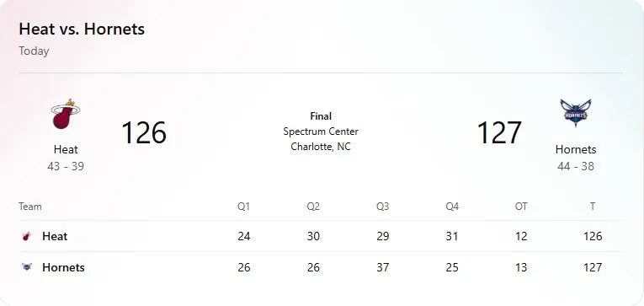This screenshot has height=306, width=644.
Task: Click the T total column header
Action: point(593,207)
